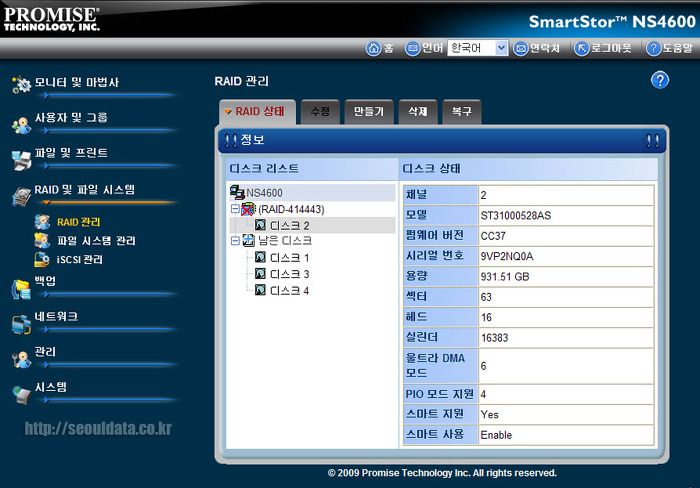Open the 연락처 link
The image size is (700, 488).
coord(545,48)
